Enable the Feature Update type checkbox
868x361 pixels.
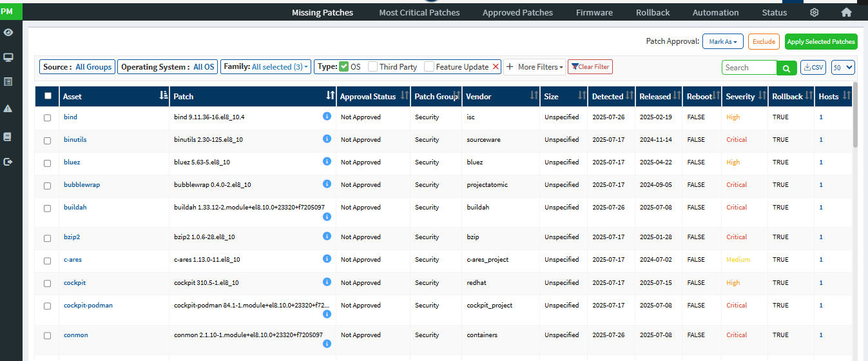tap(429, 66)
